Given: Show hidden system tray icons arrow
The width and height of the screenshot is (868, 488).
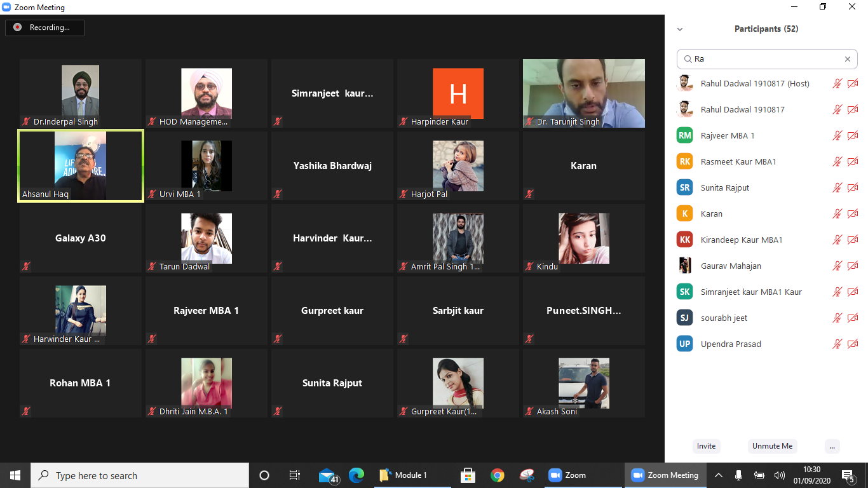Looking at the screenshot, I should 719,475.
